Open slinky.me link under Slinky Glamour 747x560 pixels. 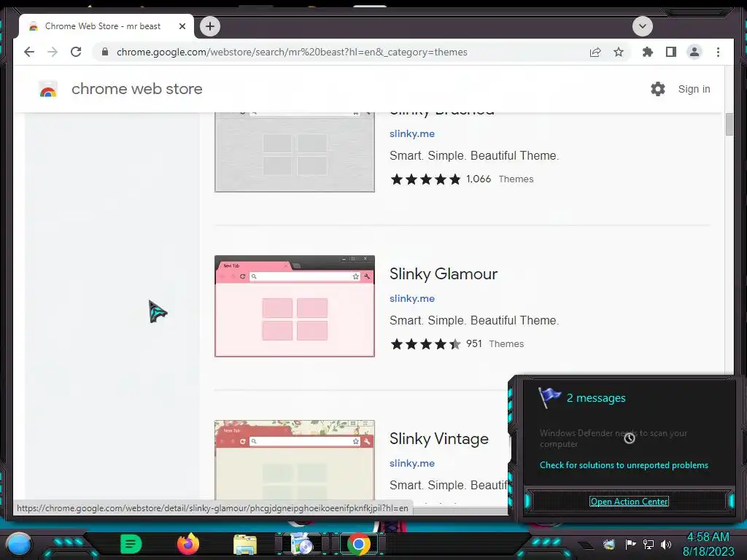[x=412, y=298]
